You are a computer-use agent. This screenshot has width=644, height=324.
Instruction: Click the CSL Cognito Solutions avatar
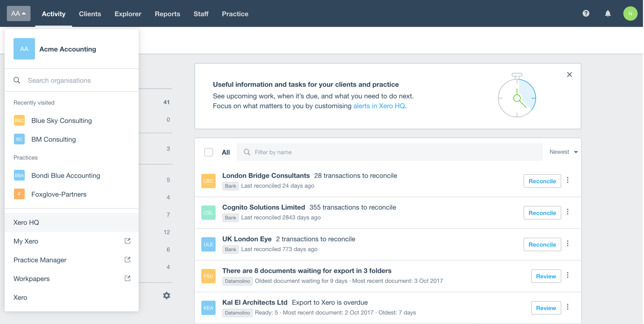[x=208, y=213]
